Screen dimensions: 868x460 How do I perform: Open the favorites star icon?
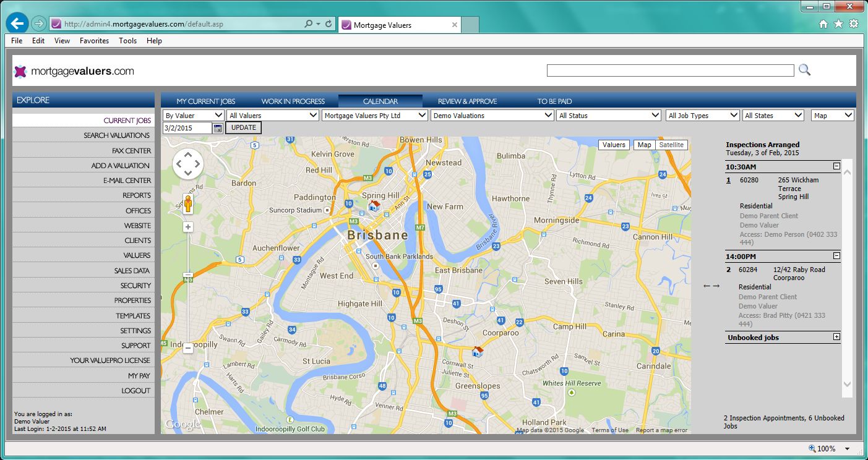pos(838,24)
